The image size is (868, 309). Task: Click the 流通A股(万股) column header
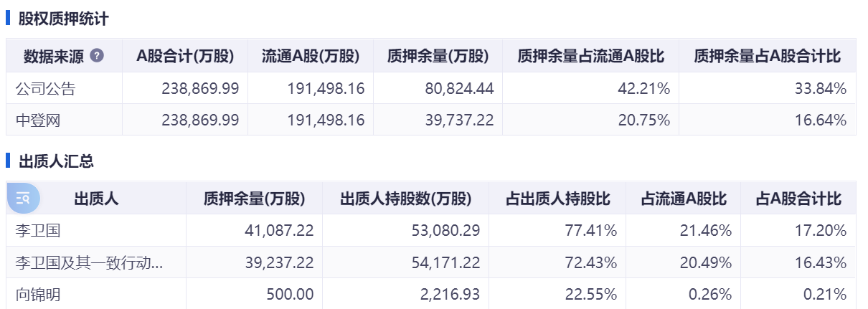[x=311, y=57]
